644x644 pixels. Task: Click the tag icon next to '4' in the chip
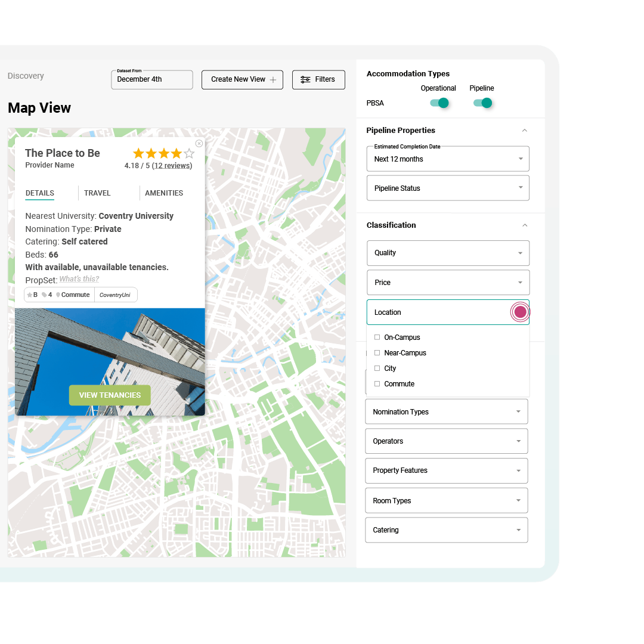tap(43, 294)
